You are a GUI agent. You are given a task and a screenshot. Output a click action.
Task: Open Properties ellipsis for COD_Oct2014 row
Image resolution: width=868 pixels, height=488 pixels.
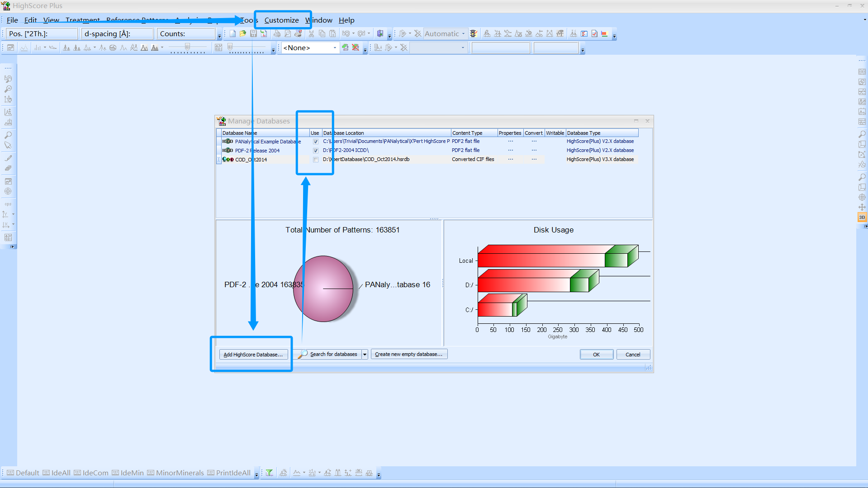tap(510, 159)
